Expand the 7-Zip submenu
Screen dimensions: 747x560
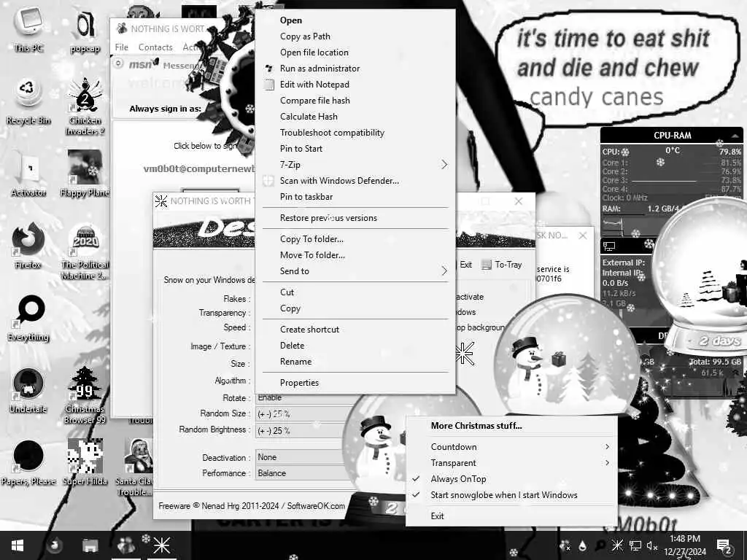355,165
